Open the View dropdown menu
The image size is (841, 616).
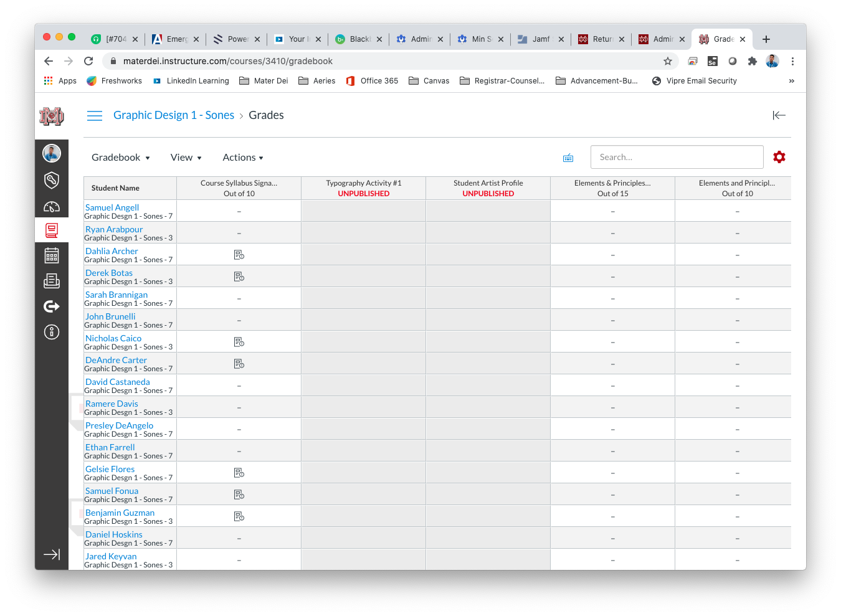(186, 158)
